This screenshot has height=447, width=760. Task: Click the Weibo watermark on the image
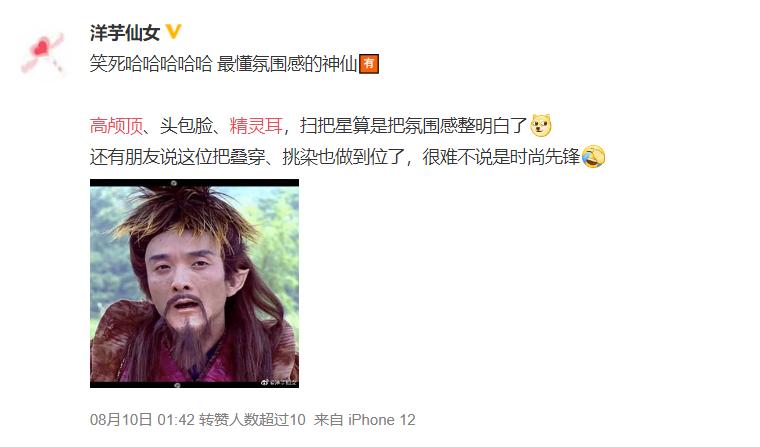click(279, 382)
